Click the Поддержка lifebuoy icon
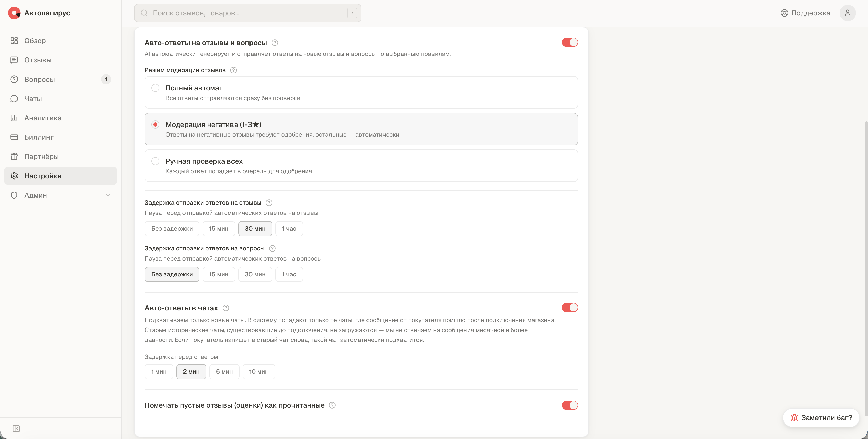 point(784,13)
